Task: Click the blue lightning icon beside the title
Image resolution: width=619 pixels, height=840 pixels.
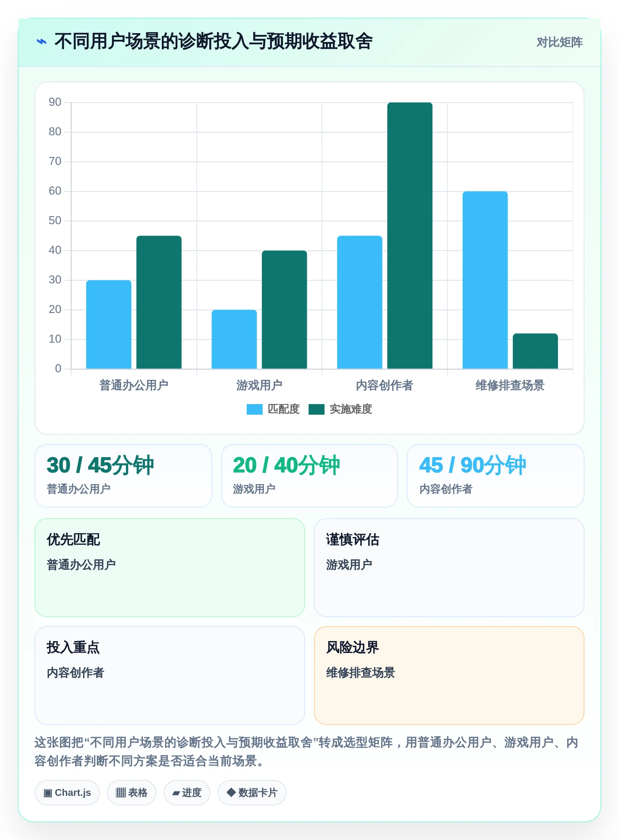Action: [x=41, y=42]
